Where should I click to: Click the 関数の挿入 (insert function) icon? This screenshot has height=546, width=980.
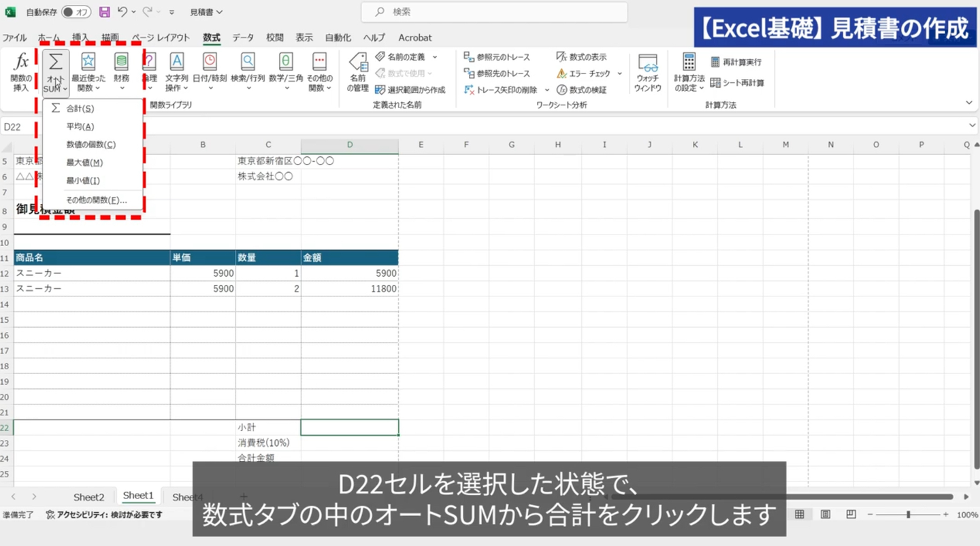[21, 72]
